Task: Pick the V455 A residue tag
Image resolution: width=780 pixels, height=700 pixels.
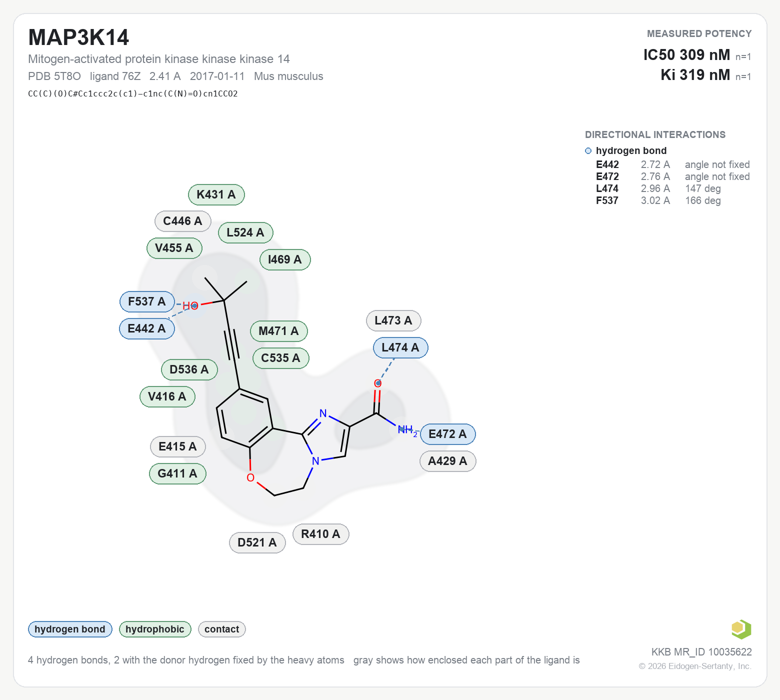Action: pos(174,248)
